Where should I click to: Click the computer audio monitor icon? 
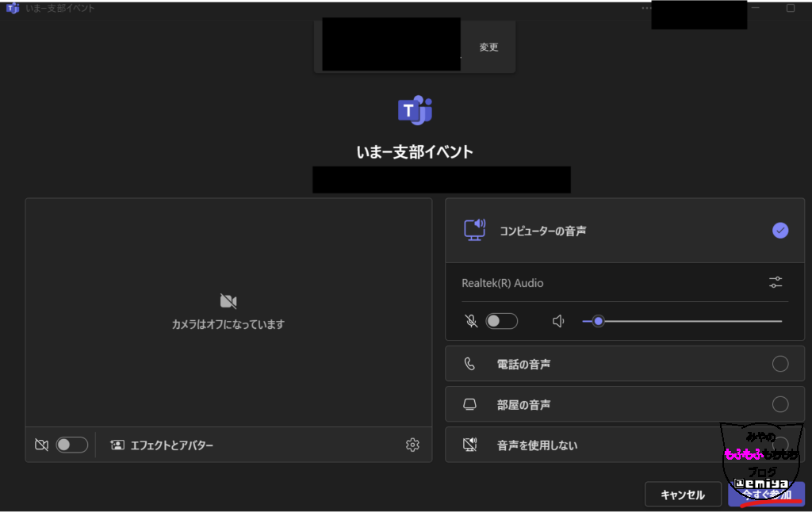point(474,230)
